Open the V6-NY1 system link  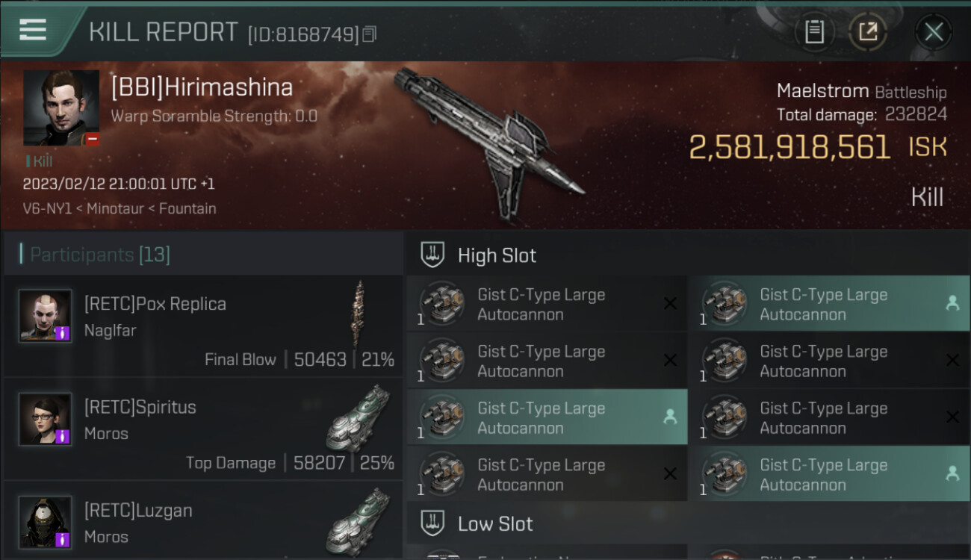point(48,208)
